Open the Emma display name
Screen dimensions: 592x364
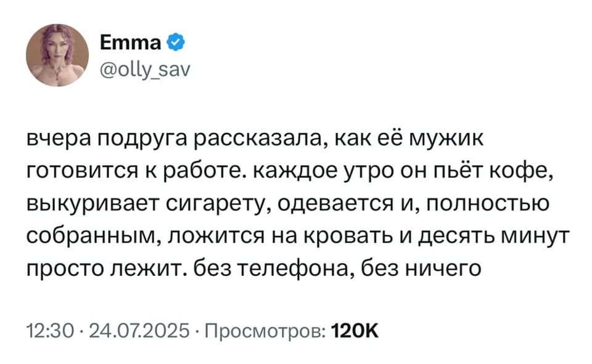[x=129, y=42]
